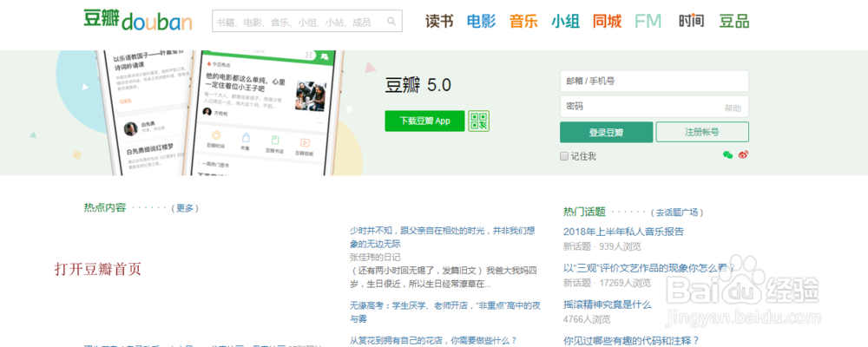Screen dimensions: 868x347
Task: Open article 少时并不知，跟父亲自在相处的时光
Action: pyautogui.click(x=443, y=237)
